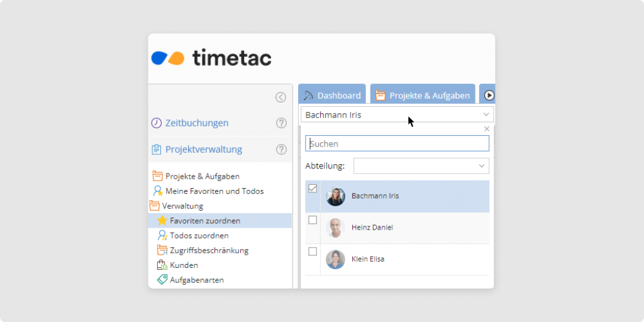Open help for Zeitbuchungen
This screenshot has width=644, height=322.
(x=281, y=123)
